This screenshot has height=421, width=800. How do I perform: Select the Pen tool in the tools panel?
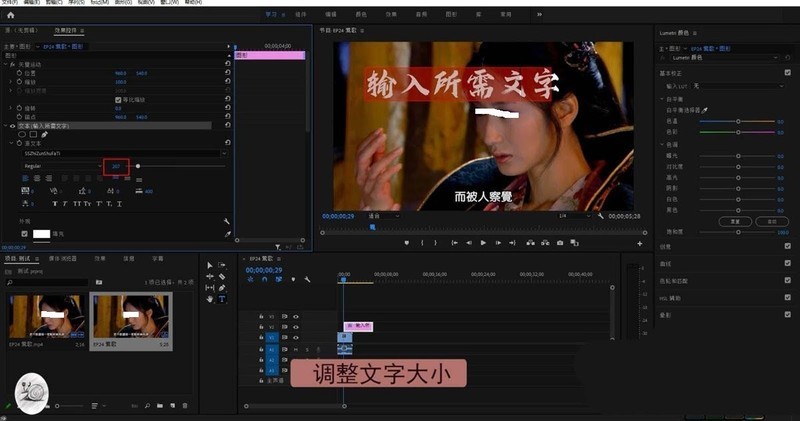coord(222,288)
